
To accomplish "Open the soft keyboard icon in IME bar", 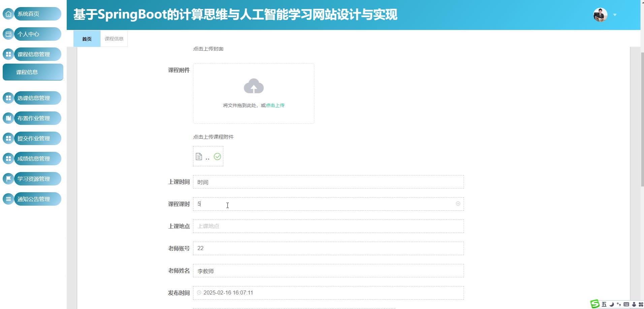I will click(626, 304).
